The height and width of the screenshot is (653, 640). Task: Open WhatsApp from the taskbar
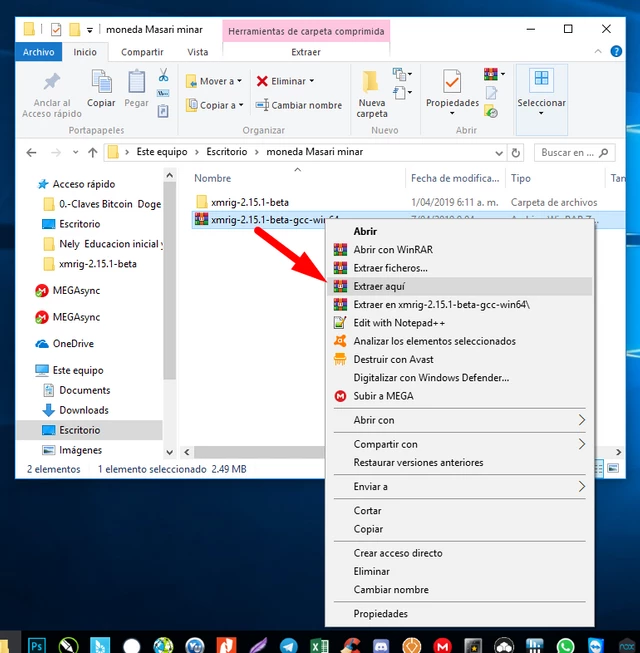(565, 646)
